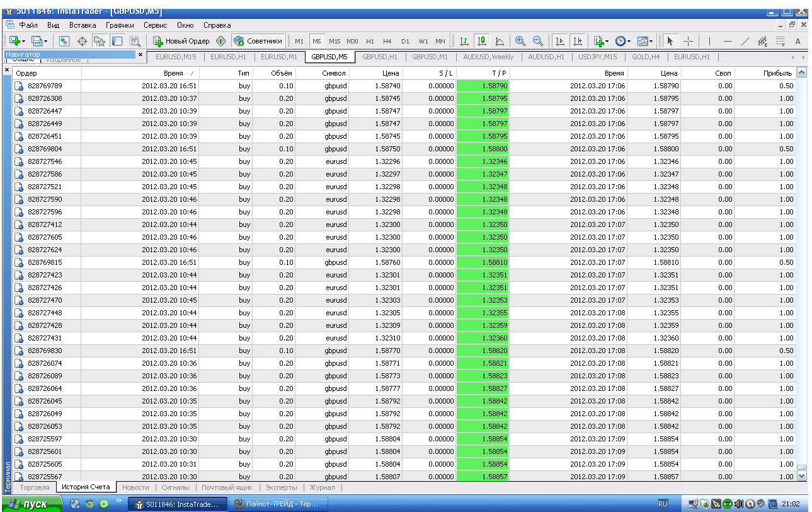Open the Графики menu

pos(120,25)
